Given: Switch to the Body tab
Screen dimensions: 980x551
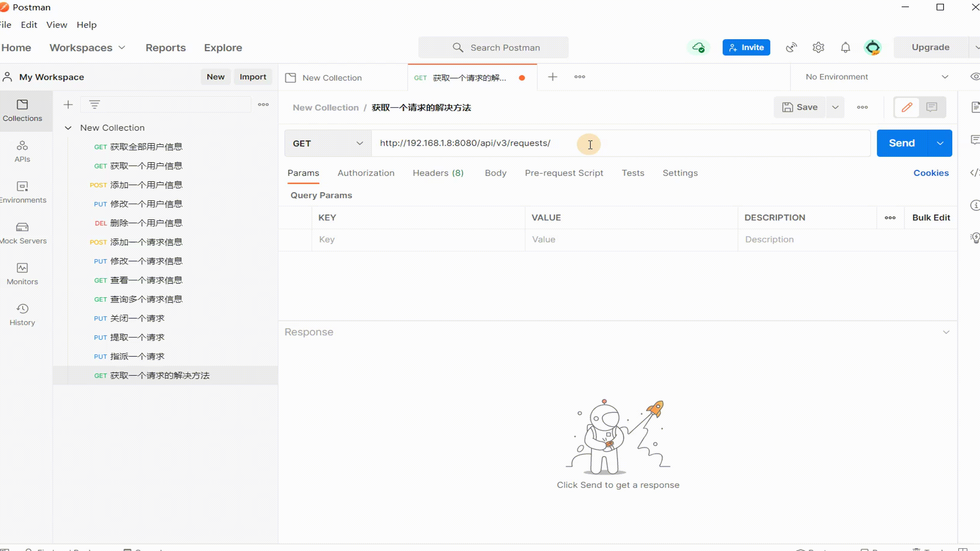Looking at the screenshot, I should pos(496,173).
